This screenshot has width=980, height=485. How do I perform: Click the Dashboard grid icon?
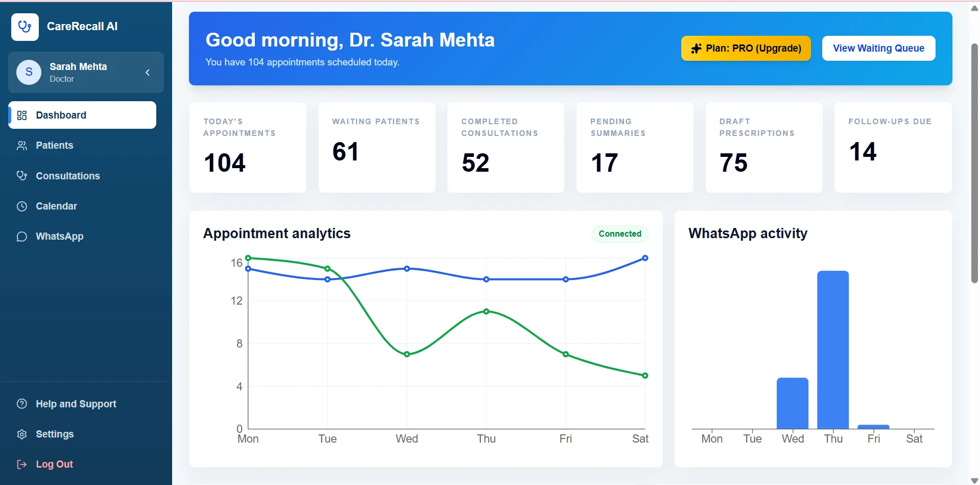(x=22, y=116)
